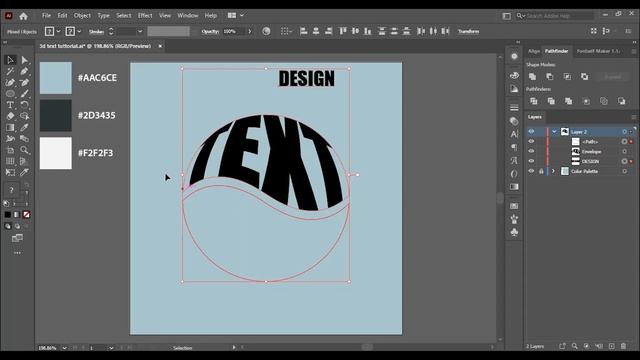
Task: Expand the Opacity arrow next to 100%
Action: click(250, 31)
